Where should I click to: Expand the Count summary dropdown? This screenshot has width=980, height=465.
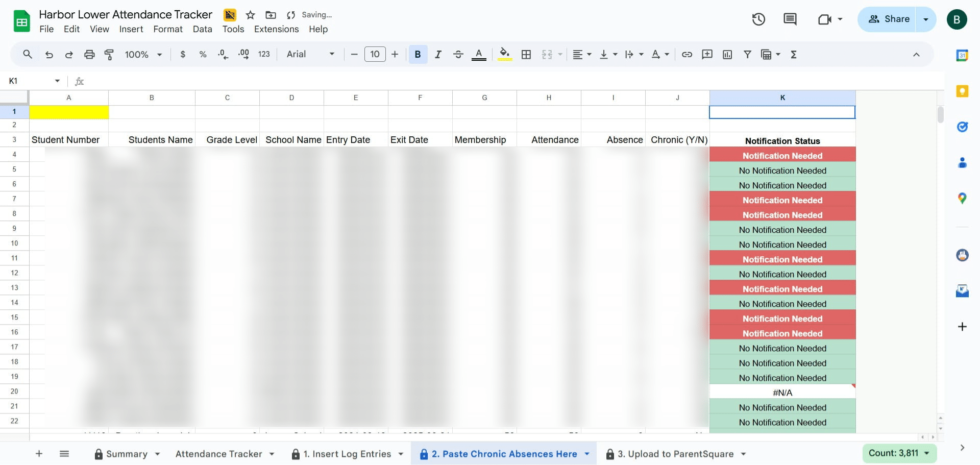point(899,453)
